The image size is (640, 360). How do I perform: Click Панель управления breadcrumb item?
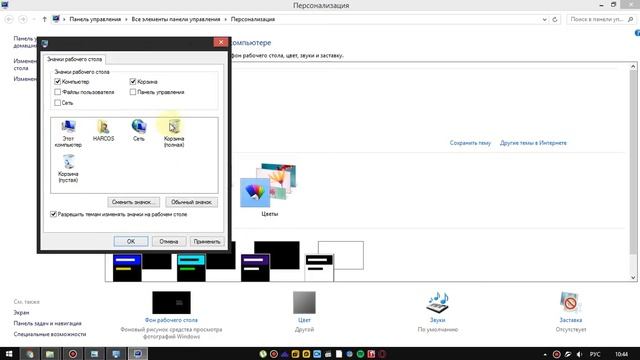coord(95,19)
